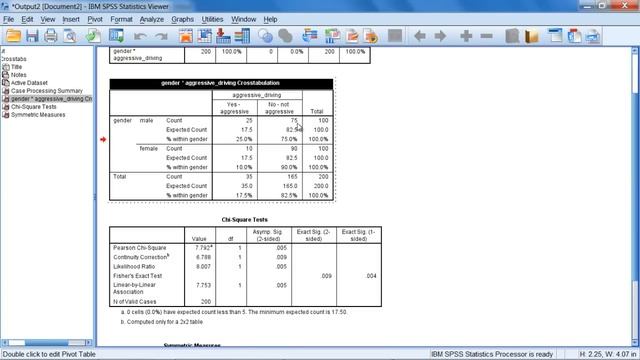Click the Designate Window gray square icon

(x=395, y=36)
